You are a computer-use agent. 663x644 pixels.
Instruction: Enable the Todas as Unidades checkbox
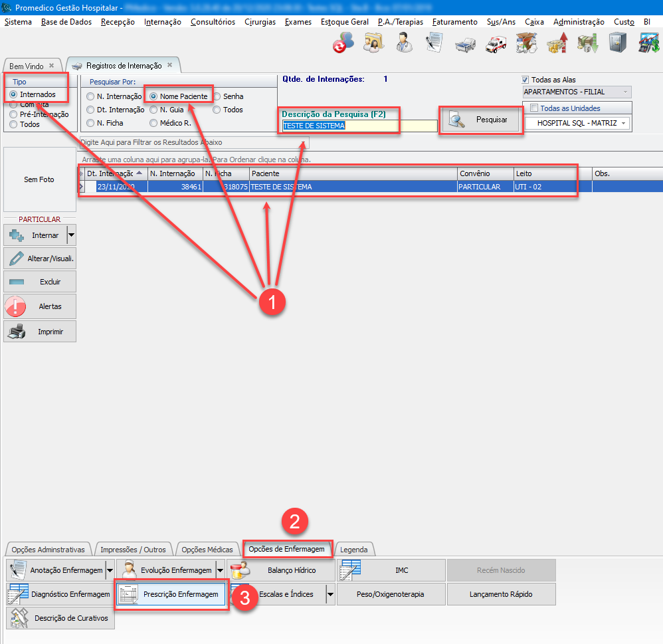(x=533, y=108)
